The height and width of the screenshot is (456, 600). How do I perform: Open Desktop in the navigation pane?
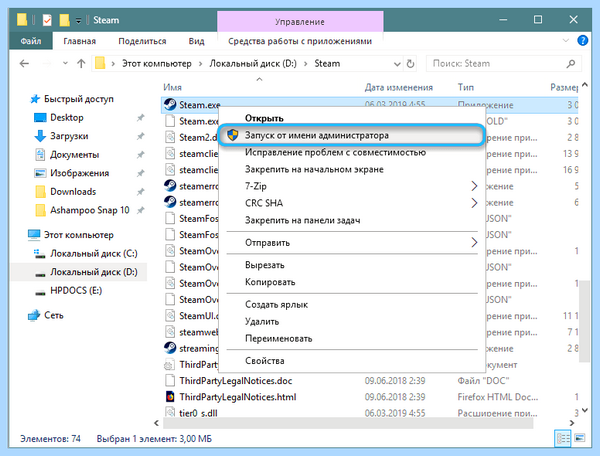click(x=67, y=117)
